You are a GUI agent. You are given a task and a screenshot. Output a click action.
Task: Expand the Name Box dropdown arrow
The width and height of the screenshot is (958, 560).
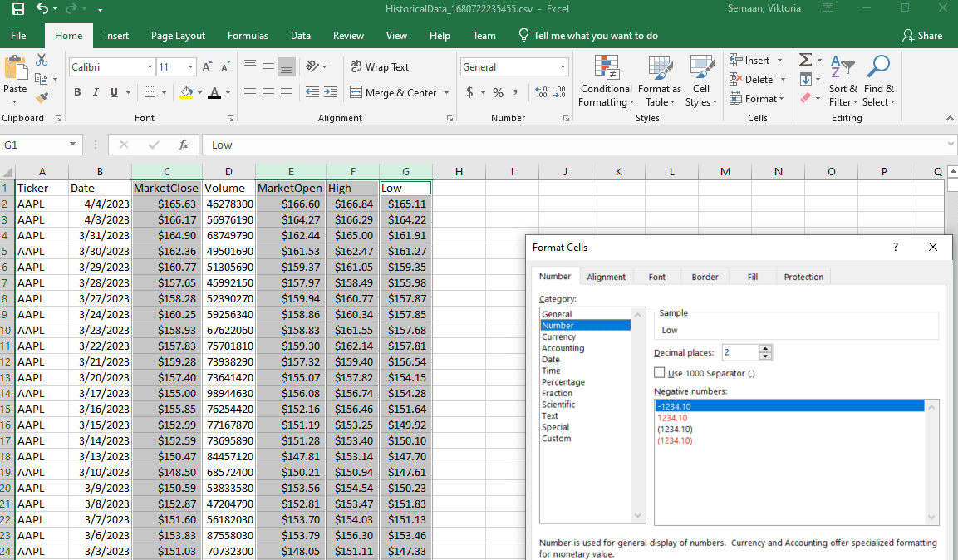click(x=73, y=145)
